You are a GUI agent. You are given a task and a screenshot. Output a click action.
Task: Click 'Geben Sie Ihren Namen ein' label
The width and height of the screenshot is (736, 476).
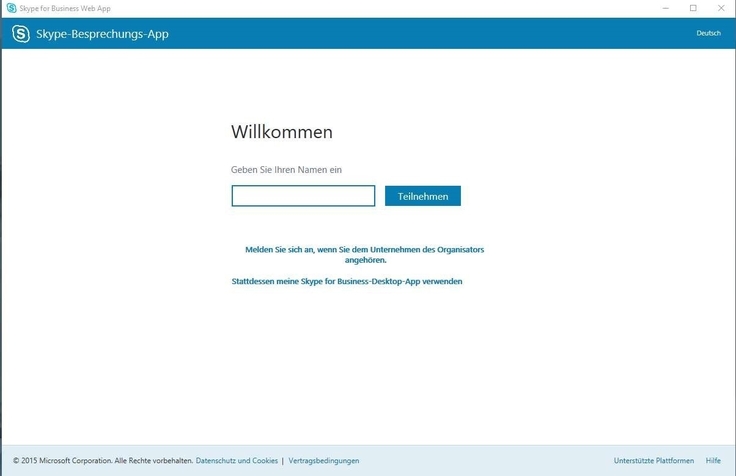click(286, 170)
